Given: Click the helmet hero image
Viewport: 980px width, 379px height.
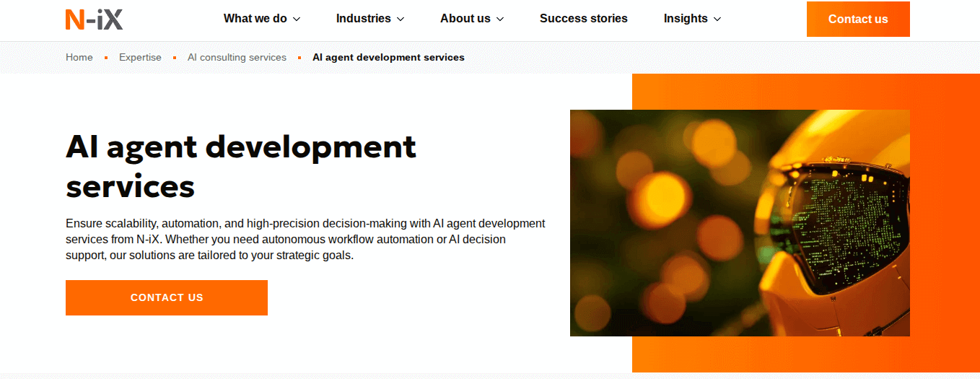Looking at the screenshot, I should tap(740, 223).
